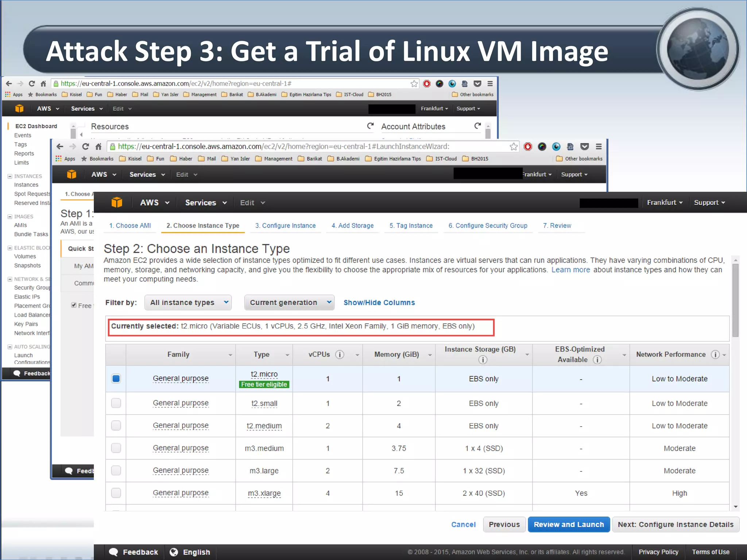This screenshot has width=747, height=560.
Task: Click forward arrow in middle browser window
Action: (x=73, y=147)
